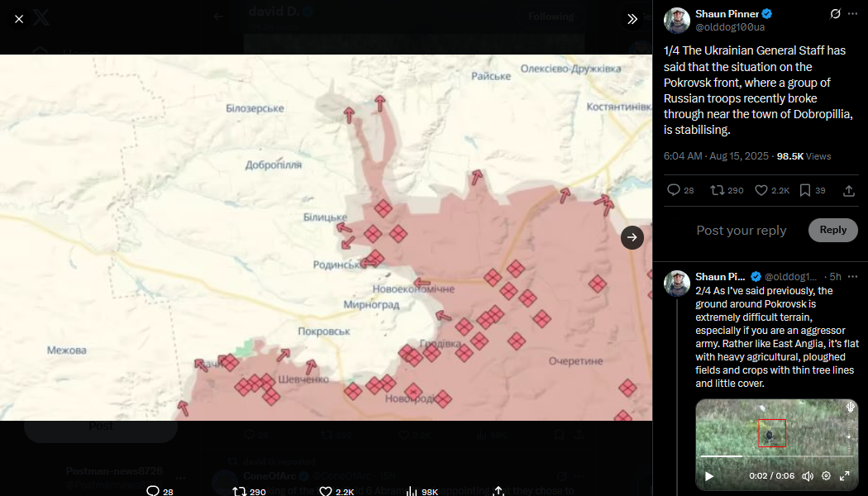Share the post with the upload arrow icon in the panel
Screen dimensions: 868x496
click(849, 190)
